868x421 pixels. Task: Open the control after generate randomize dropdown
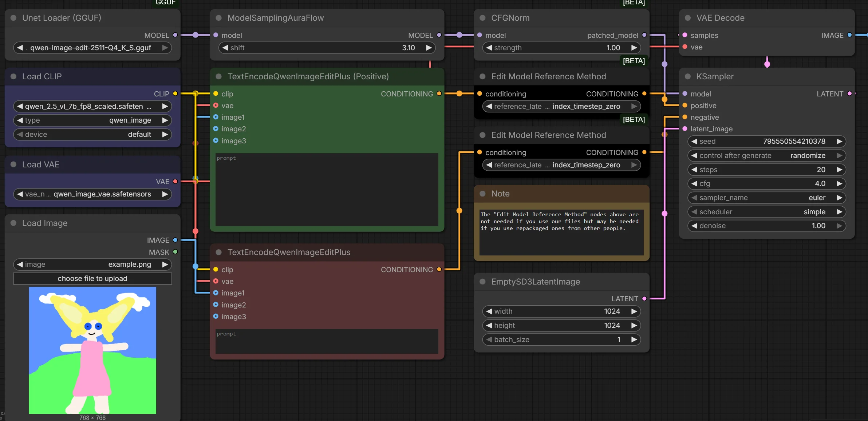click(766, 155)
